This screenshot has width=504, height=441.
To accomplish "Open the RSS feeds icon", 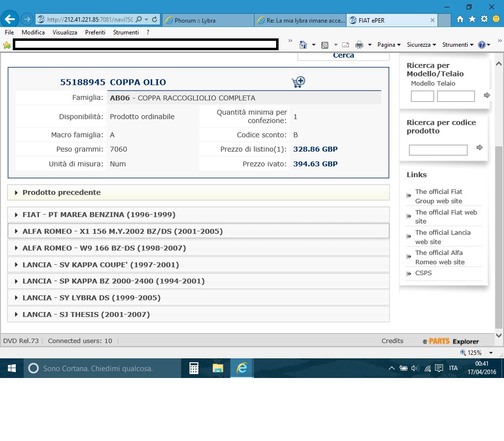I will 325,45.
